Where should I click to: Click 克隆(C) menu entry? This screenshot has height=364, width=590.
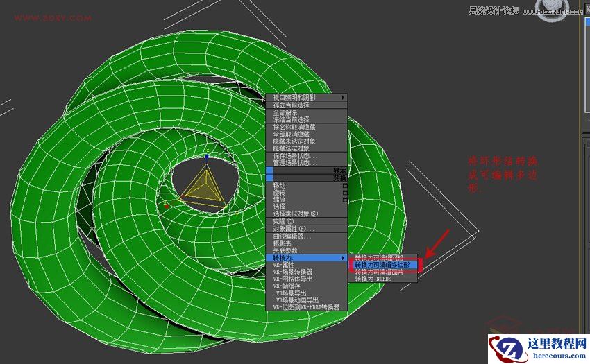pos(307,221)
